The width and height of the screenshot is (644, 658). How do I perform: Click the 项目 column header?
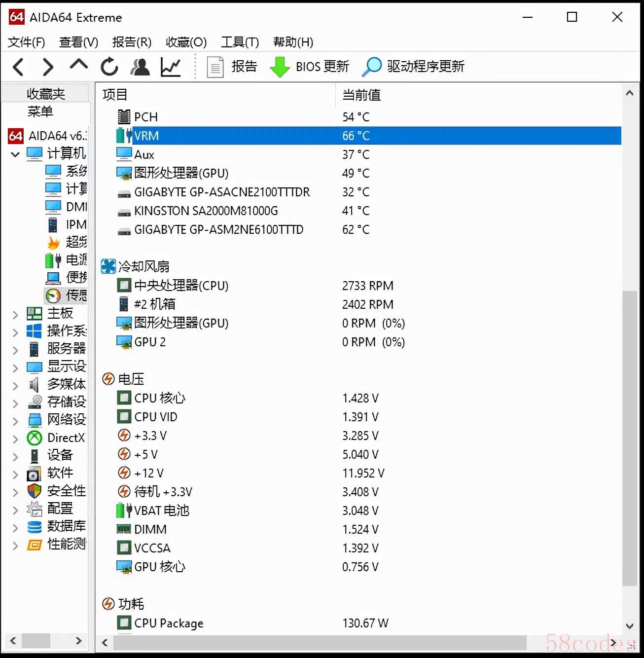[215, 95]
